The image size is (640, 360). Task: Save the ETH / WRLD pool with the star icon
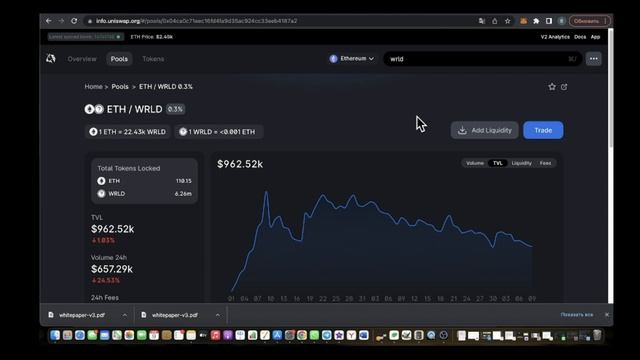point(552,87)
